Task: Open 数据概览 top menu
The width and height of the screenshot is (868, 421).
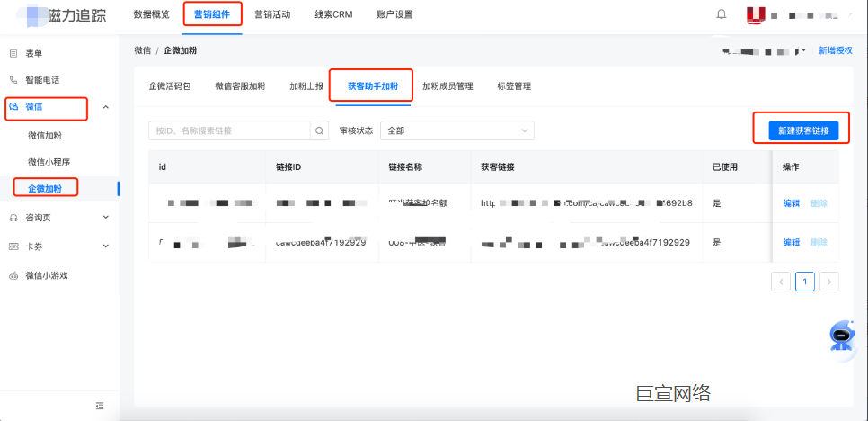Action: [x=152, y=14]
